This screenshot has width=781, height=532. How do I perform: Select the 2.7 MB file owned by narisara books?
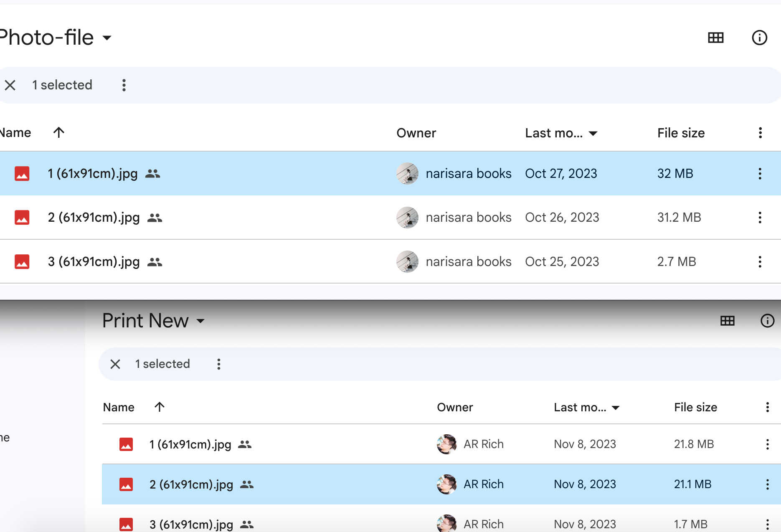tap(94, 262)
